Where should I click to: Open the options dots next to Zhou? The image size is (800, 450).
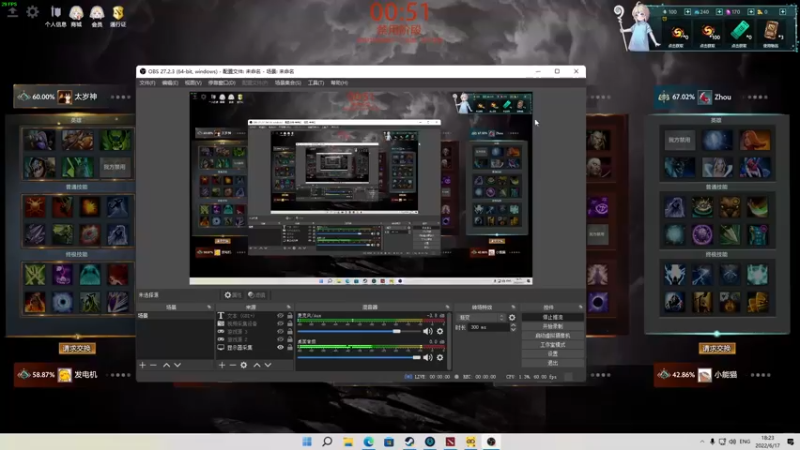(758, 97)
